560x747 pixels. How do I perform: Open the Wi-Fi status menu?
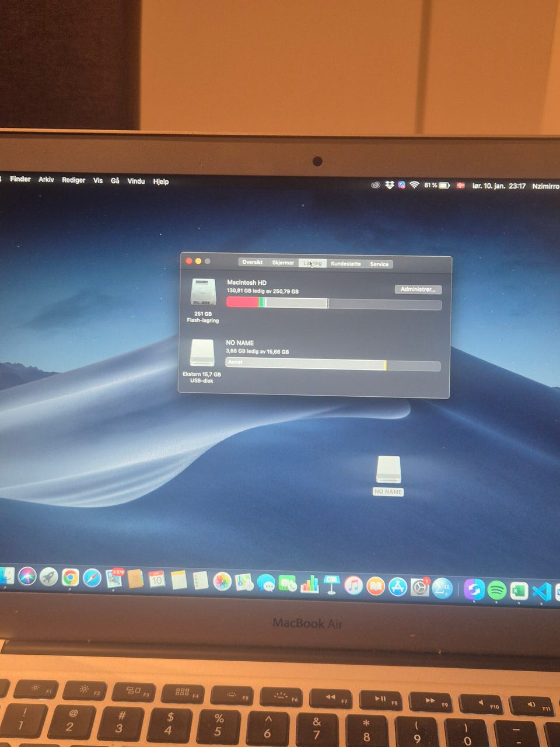point(414,185)
